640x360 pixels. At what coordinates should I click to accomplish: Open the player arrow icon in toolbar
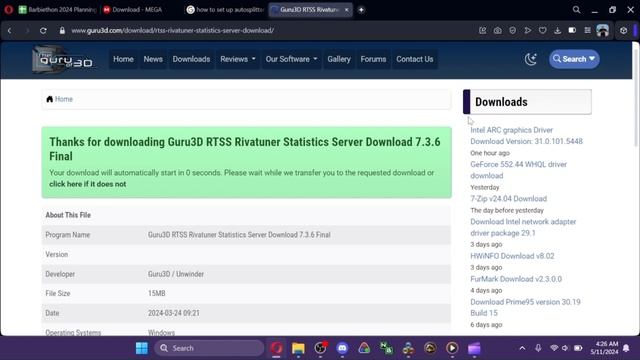pos(528,31)
